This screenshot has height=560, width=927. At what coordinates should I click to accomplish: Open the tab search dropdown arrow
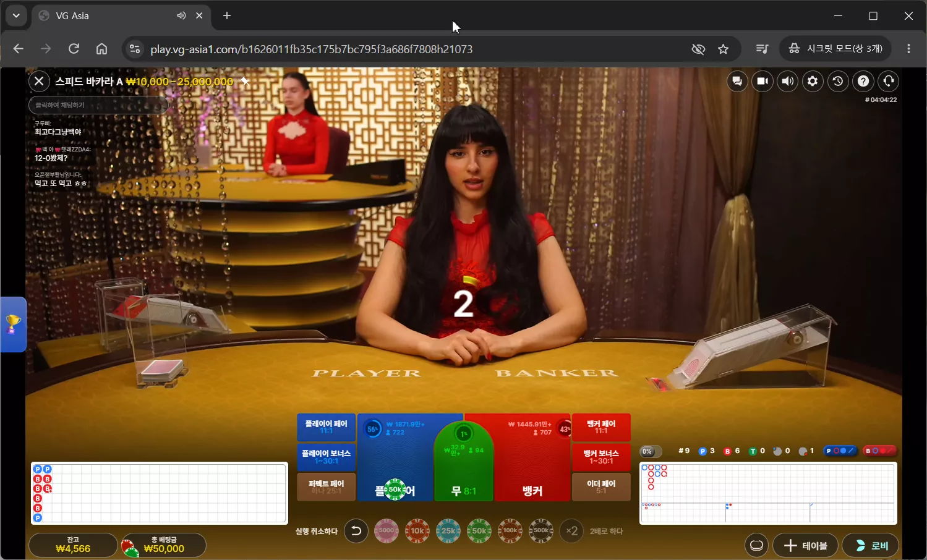[16, 15]
